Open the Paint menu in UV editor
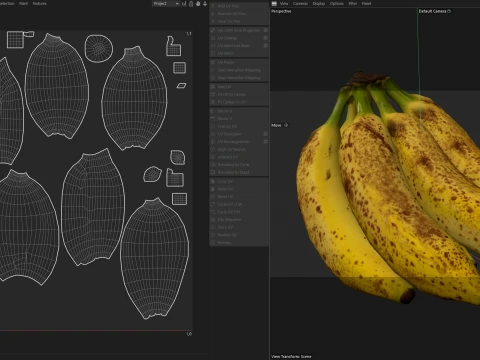This screenshot has width=480, height=360. pyautogui.click(x=23, y=4)
